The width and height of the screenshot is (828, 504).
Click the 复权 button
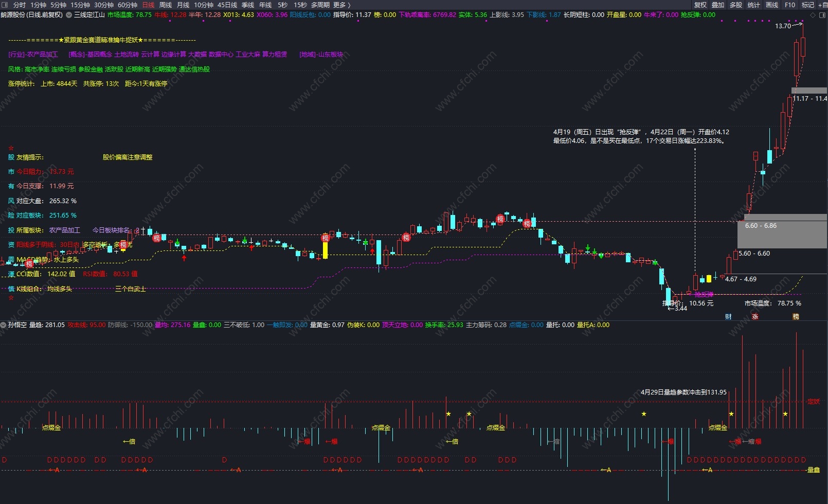coord(700,5)
